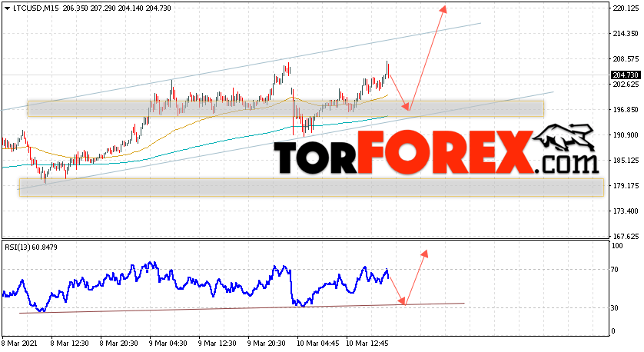Select the 190.900 price axis label

(626, 135)
